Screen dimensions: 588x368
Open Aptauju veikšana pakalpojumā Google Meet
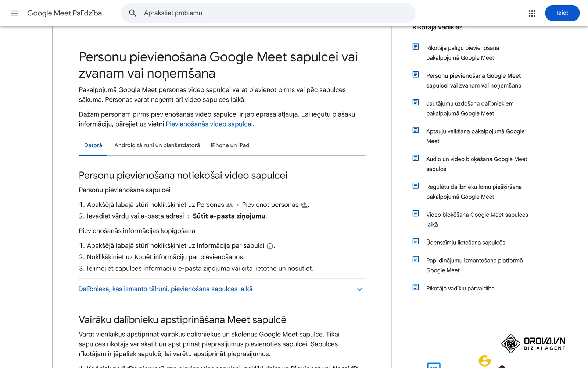pyautogui.click(x=475, y=136)
